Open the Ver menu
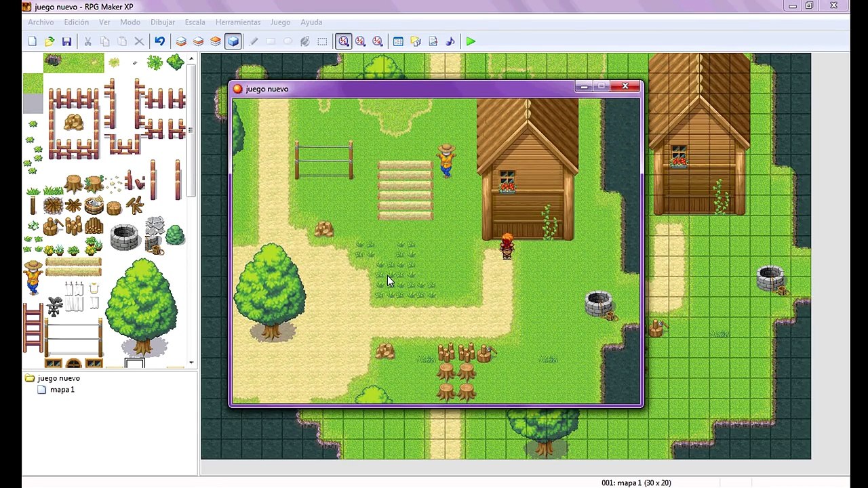The width and height of the screenshot is (868, 488). [104, 22]
